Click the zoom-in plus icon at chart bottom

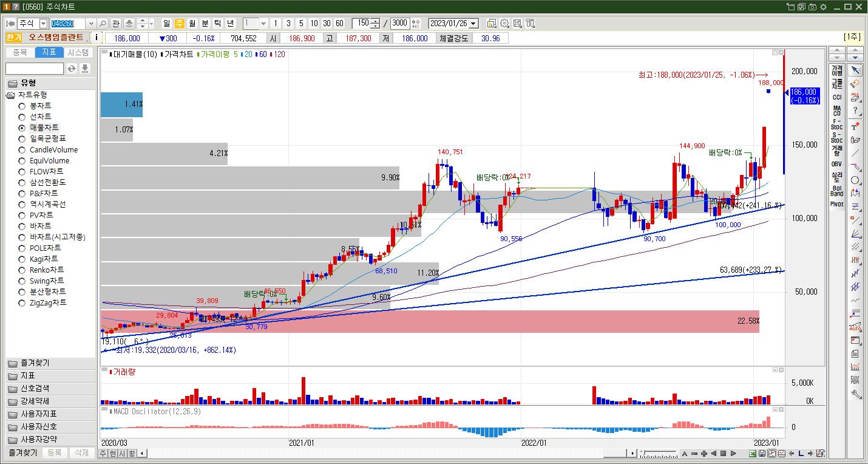click(704, 453)
